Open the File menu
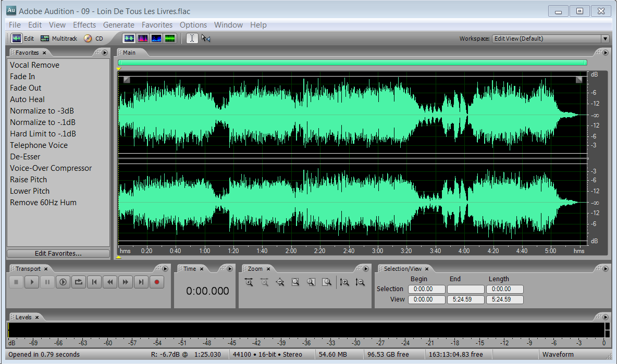Screen dimensions: 617x364 (15, 25)
